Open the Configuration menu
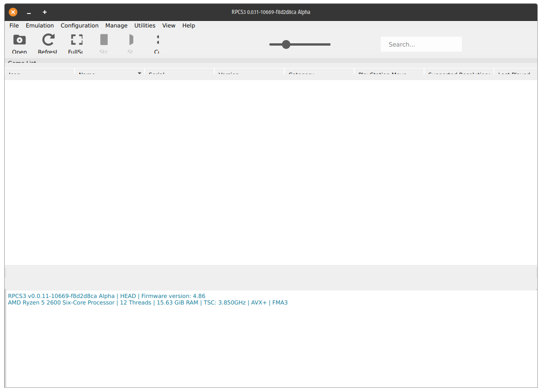 pyautogui.click(x=80, y=26)
